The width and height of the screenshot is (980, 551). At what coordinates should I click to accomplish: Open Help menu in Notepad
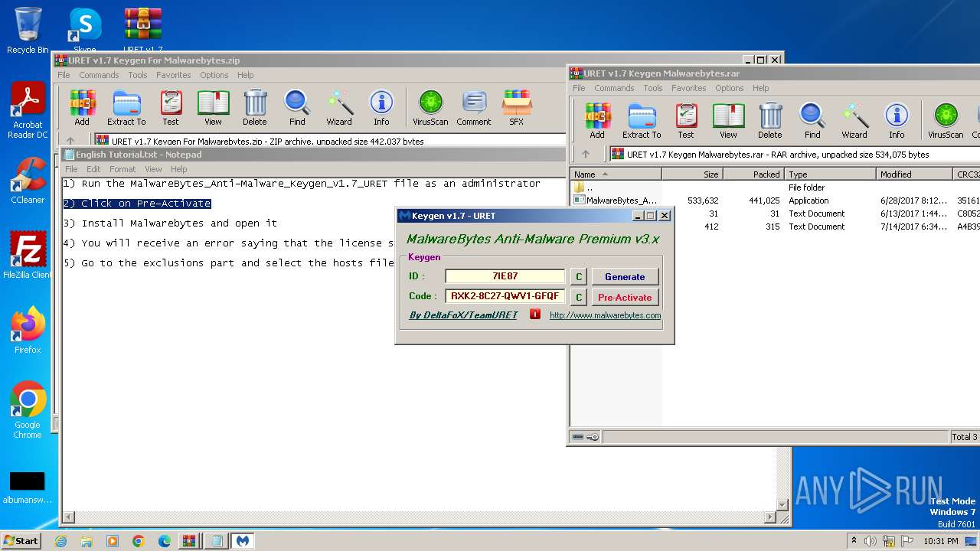[178, 169]
